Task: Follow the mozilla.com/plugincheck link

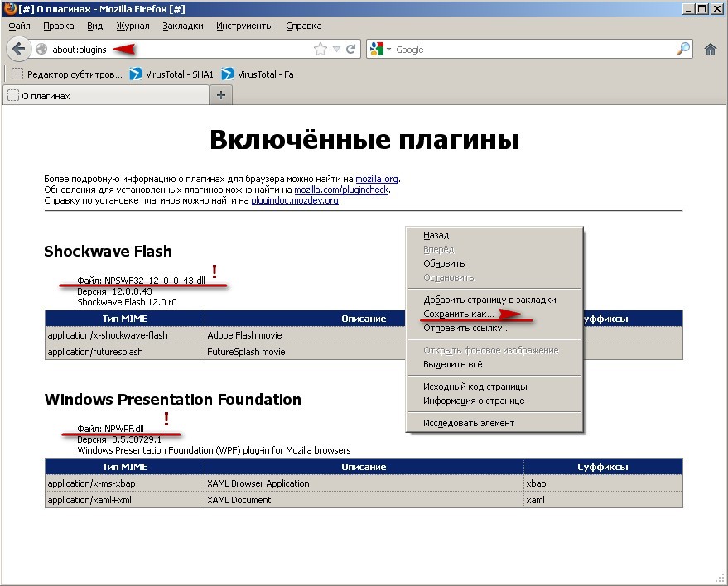Action: pos(341,190)
